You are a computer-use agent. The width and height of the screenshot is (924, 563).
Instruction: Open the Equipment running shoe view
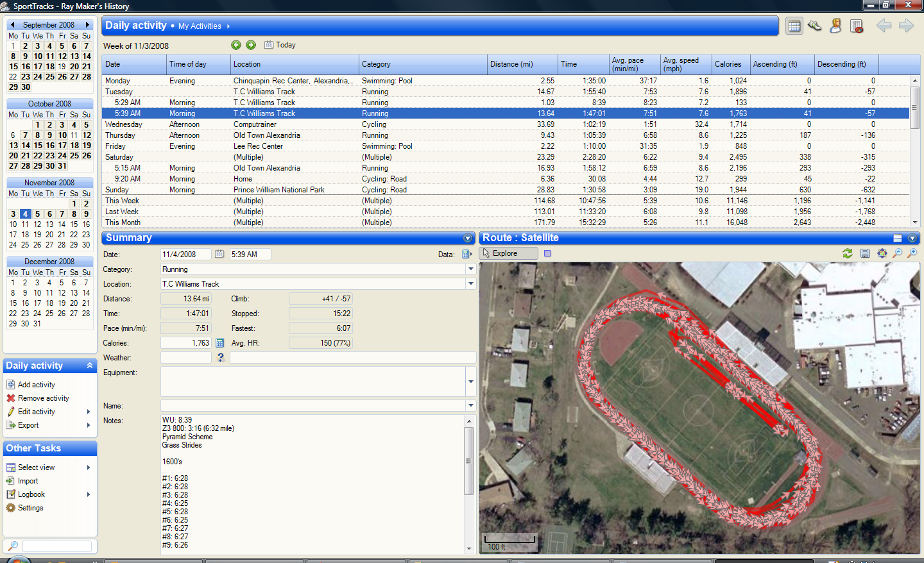pyautogui.click(x=815, y=26)
